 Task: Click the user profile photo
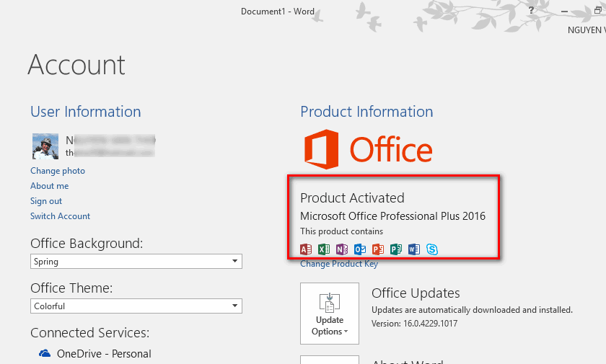(45, 146)
